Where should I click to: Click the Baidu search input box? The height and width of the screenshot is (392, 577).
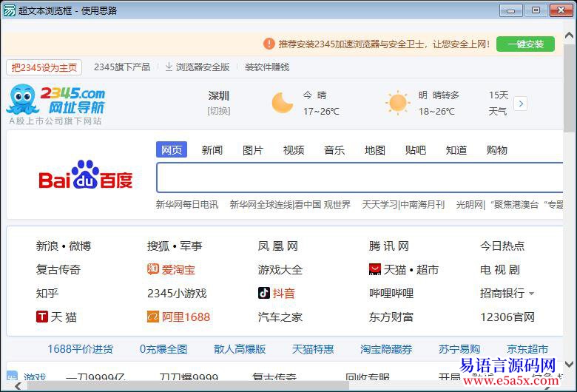click(360, 178)
